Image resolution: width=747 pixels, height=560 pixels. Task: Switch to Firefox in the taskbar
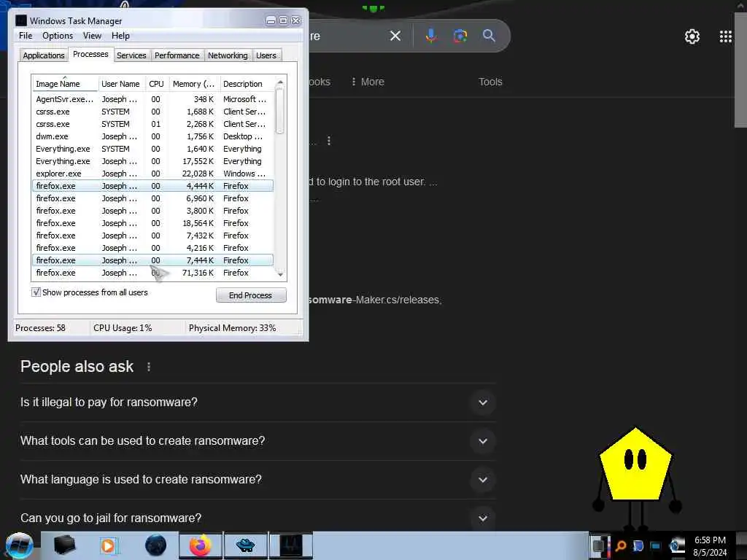[x=201, y=545]
